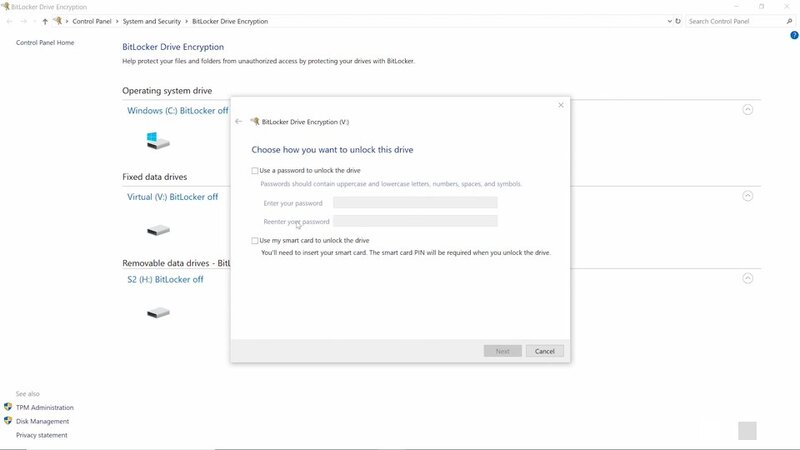800x450 pixels.
Task: Refresh the Control Panel address bar
Action: tap(679, 21)
